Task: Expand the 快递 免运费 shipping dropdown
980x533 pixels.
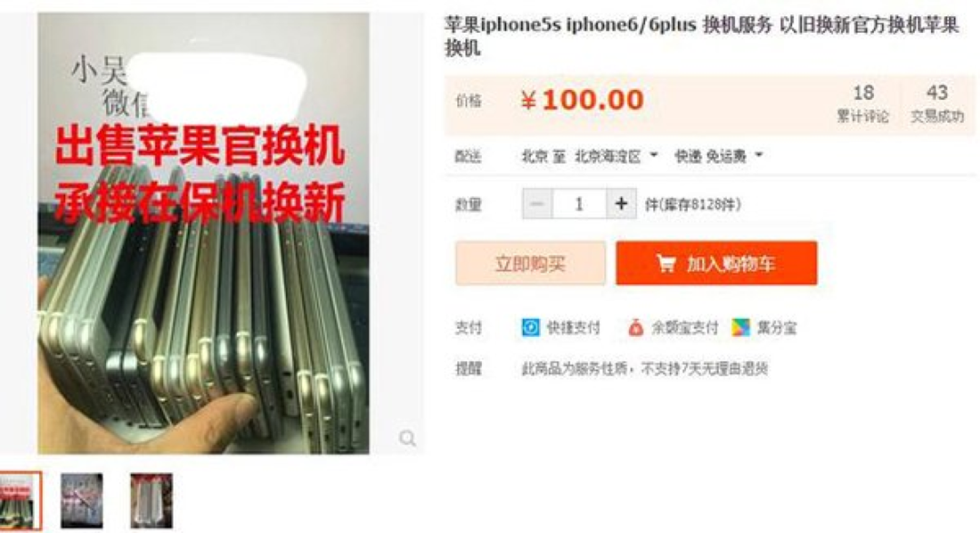Action: click(x=719, y=156)
